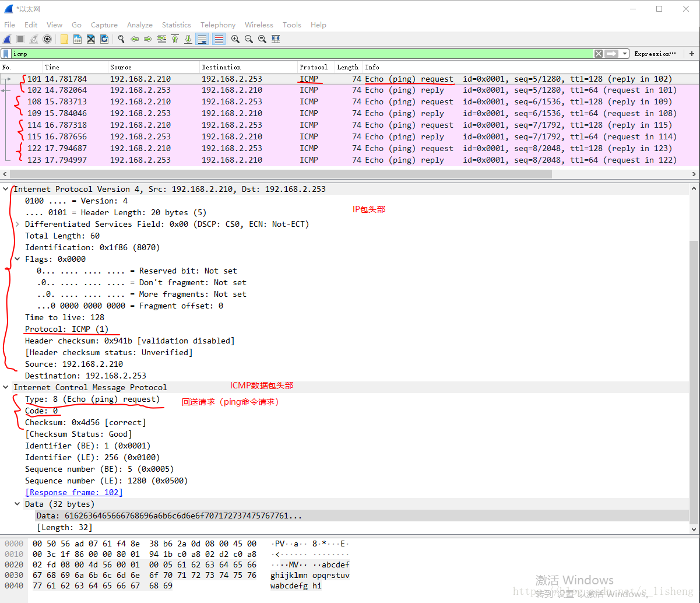Toggle auto-scroll during live capture
This screenshot has width=700, height=603.
point(202,39)
